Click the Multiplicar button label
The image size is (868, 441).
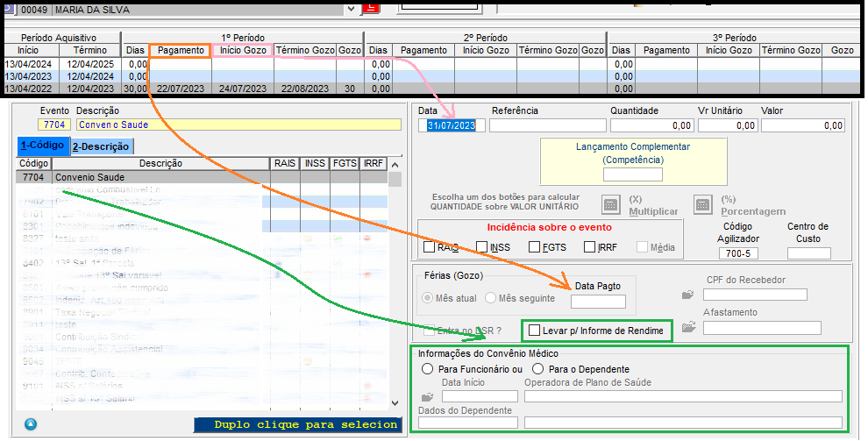pos(653,211)
